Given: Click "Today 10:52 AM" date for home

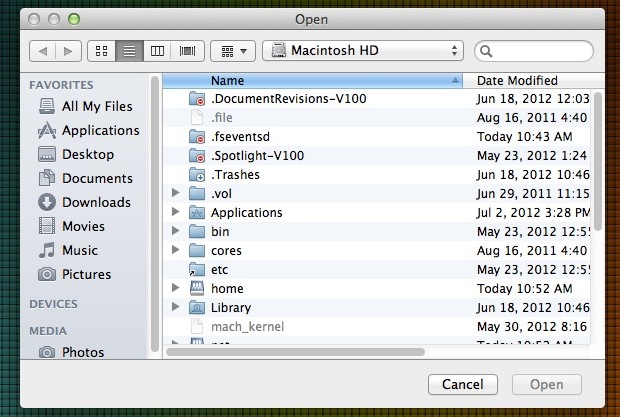Looking at the screenshot, I should (525, 289).
